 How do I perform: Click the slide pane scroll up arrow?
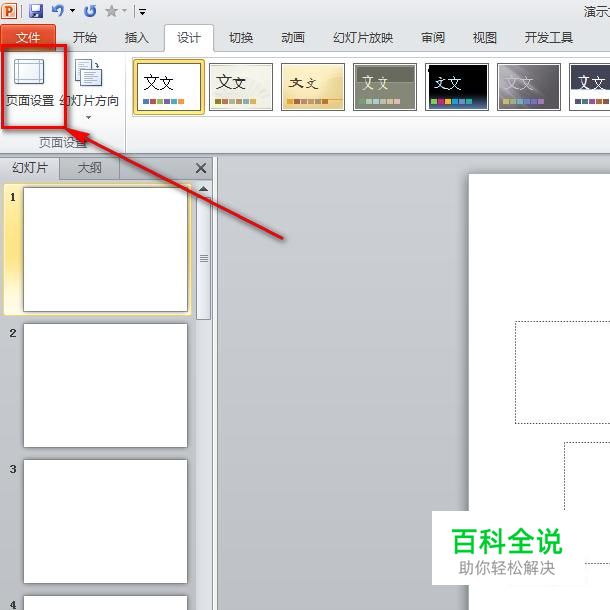203,189
